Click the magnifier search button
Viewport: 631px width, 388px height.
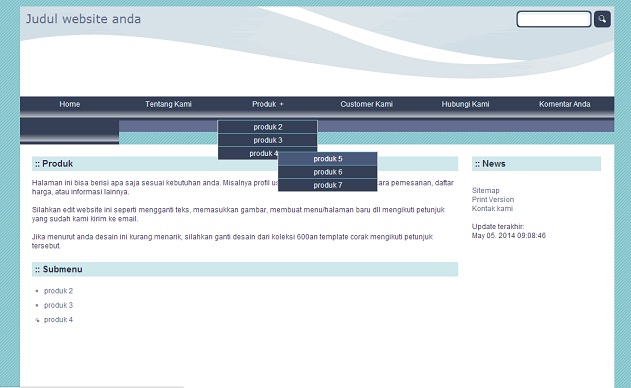[602, 19]
